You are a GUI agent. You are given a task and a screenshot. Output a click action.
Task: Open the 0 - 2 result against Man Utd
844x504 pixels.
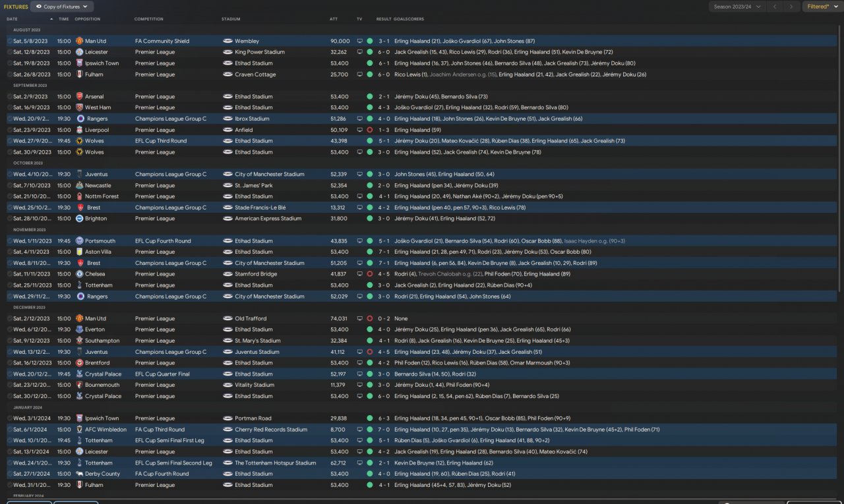[384, 318]
